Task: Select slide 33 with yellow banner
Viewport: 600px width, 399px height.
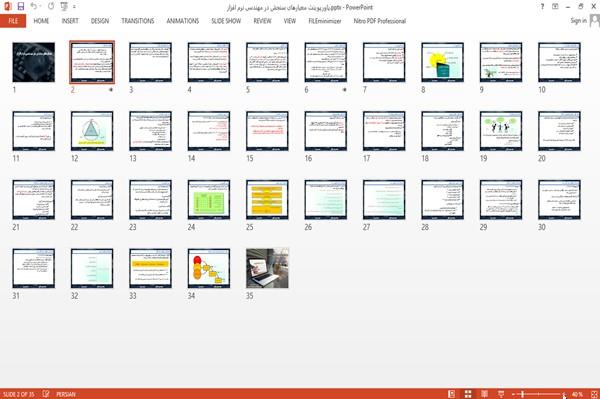Action: pyautogui.click(x=150, y=268)
